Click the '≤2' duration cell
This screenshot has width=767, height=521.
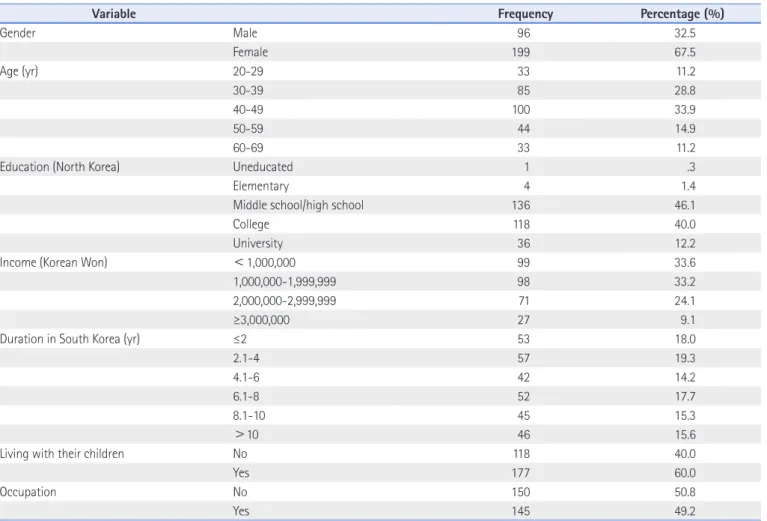point(240,339)
